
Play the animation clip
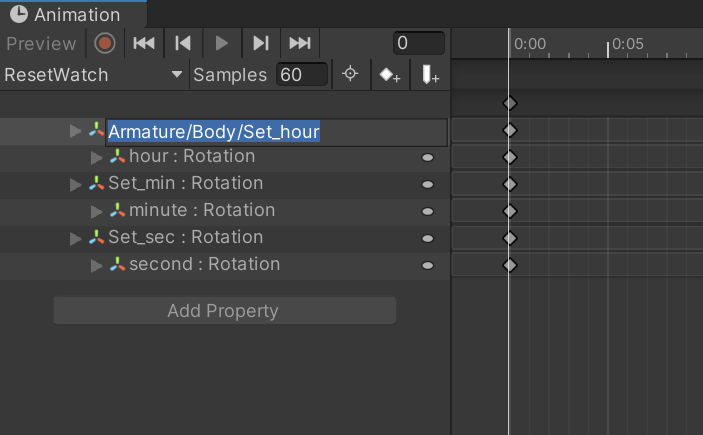(221, 44)
